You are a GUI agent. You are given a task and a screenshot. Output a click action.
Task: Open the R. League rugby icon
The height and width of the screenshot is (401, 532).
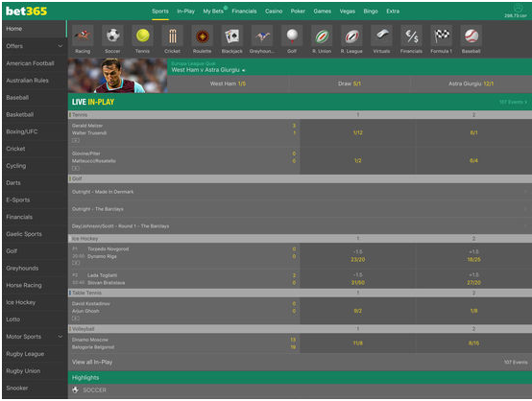(351, 35)
